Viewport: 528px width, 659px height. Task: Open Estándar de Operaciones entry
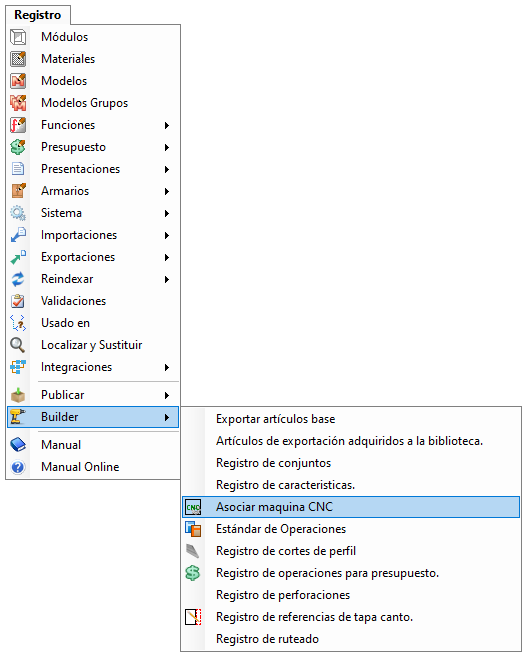[x=351, y=529]
